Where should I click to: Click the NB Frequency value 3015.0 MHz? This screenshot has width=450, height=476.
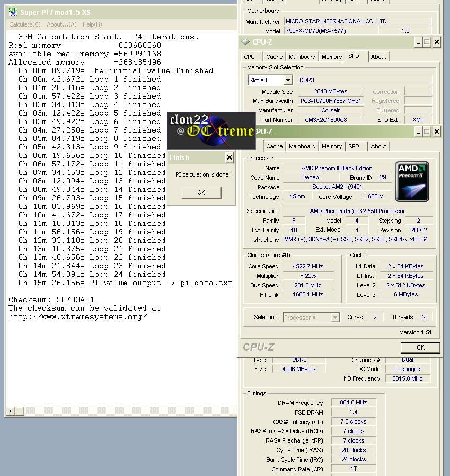(x=408, y=378)
